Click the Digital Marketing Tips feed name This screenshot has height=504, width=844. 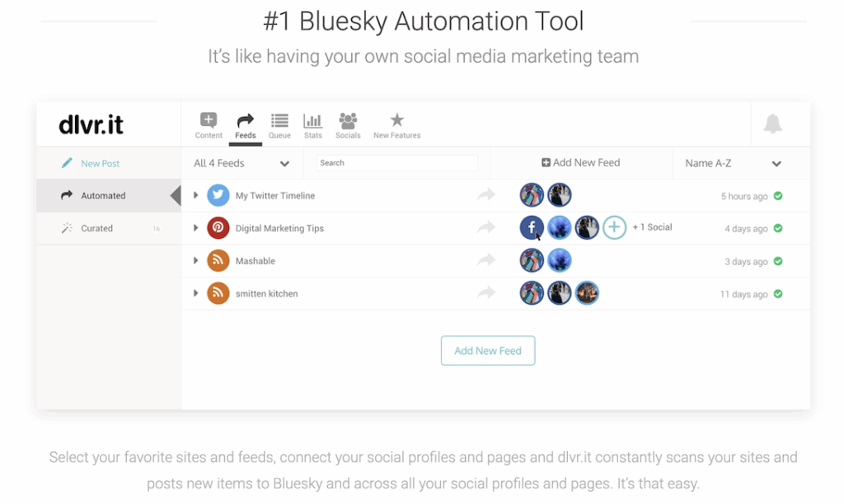[x=279, y=229]
